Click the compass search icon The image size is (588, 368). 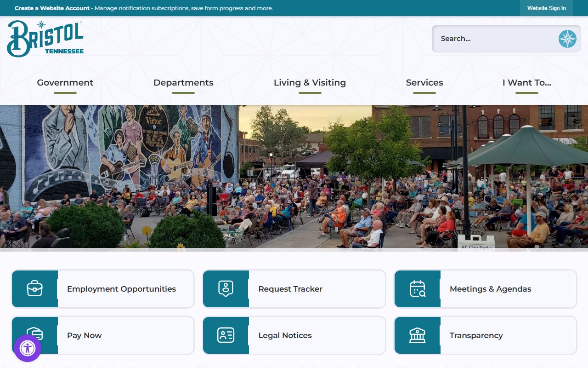tap(567, 39)
